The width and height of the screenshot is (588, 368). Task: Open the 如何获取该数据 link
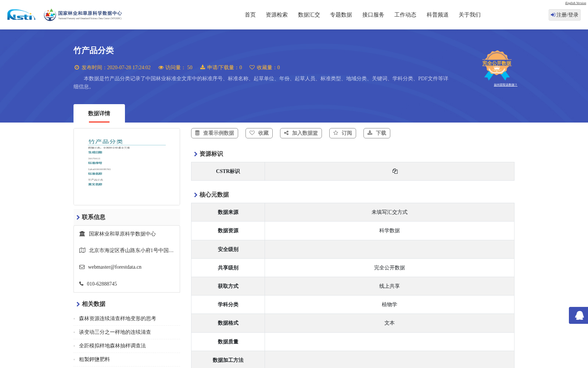[x=505, y=85]
